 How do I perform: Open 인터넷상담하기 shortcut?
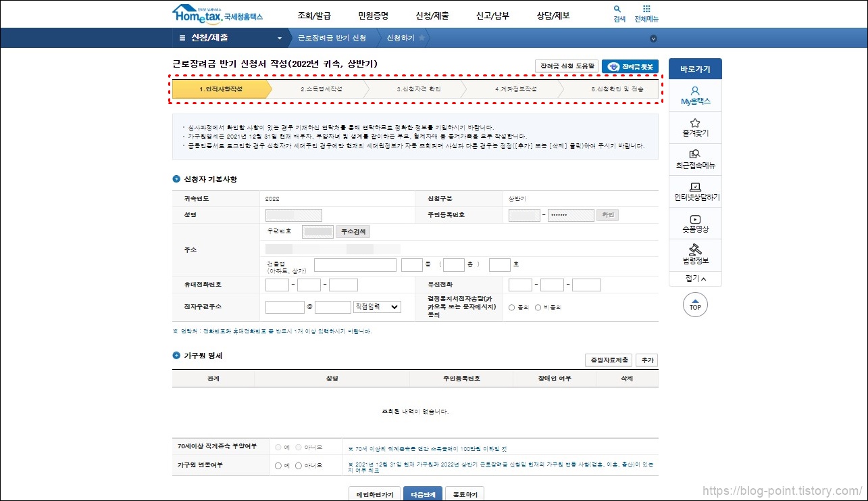tap(695, 191)
